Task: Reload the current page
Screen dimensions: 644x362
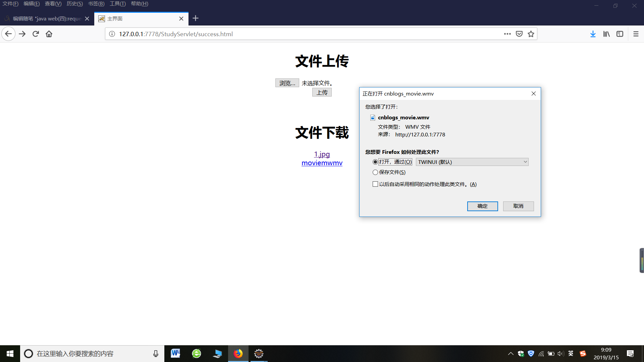Action: pos(36,34)
